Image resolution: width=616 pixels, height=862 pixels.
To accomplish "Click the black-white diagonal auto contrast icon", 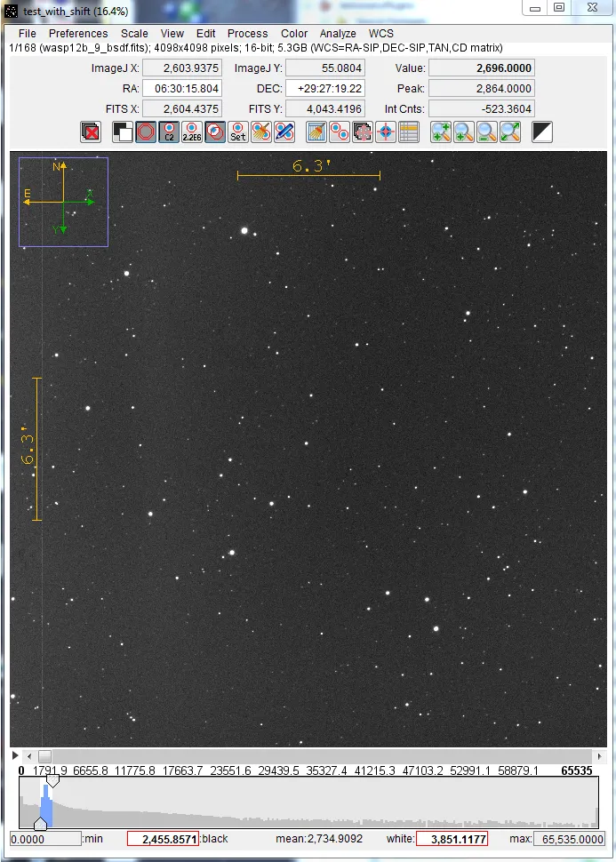I will point(542,132).
